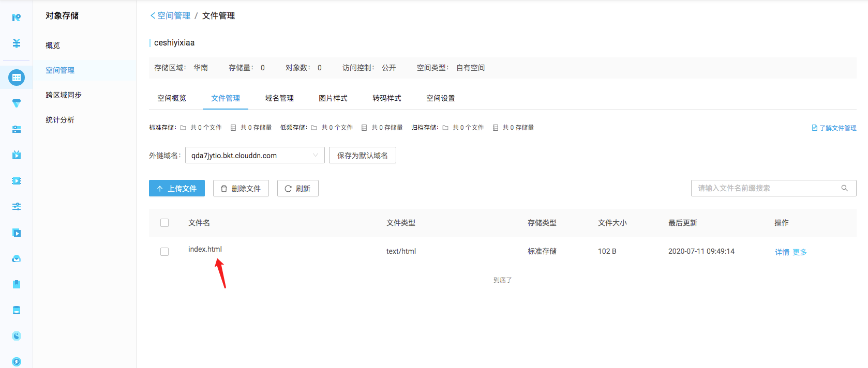
Task: Click the ceshiyixiaa bucket name
Action: pyautogui.click(x=174, y=42)
